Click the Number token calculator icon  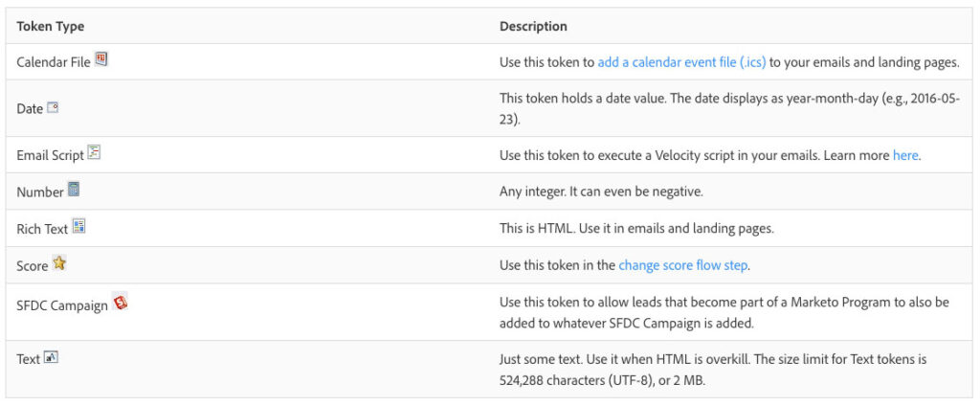coord(74,190)
